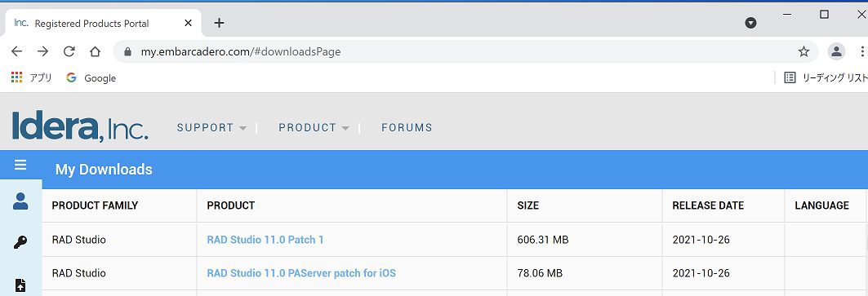Viewport: 868px width, 296px height.
Task: Select RAD Studio family in Patch 1 row
Action: tap(78, 240)
